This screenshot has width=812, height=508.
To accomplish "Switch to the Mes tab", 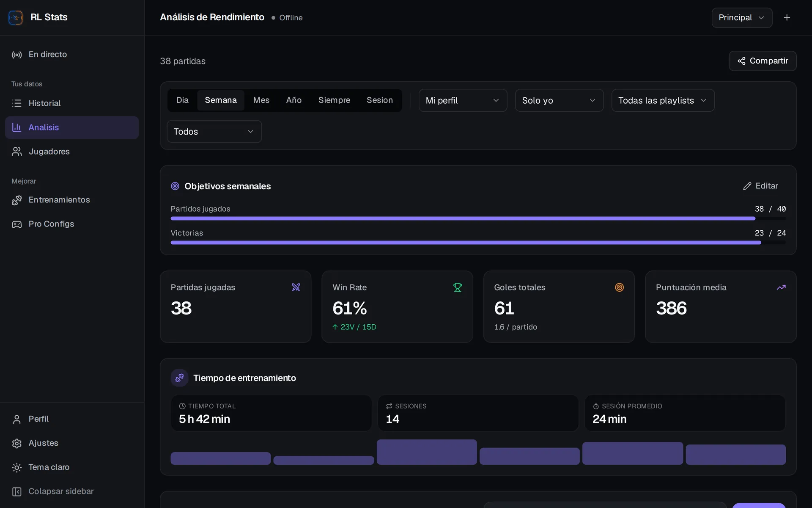I will [261, 100].
